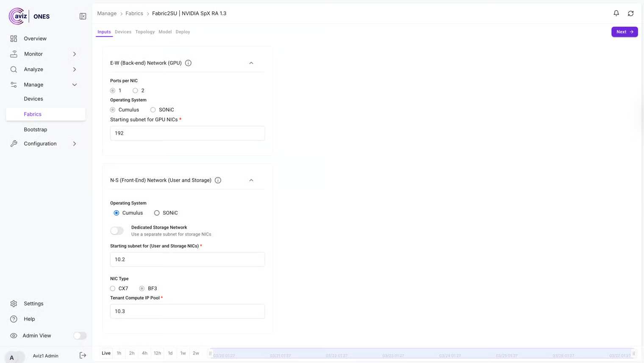Switch to the Devices tab
The image size is (644, 363).
123,32
